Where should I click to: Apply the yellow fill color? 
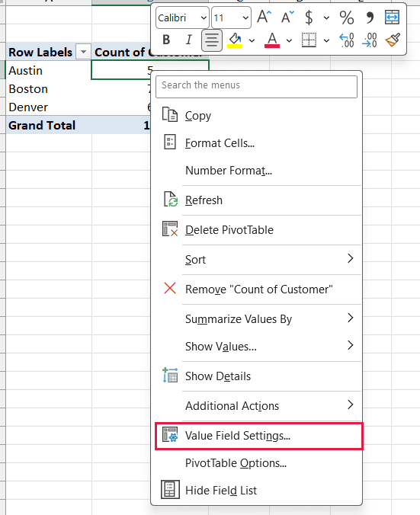point(235,40)
